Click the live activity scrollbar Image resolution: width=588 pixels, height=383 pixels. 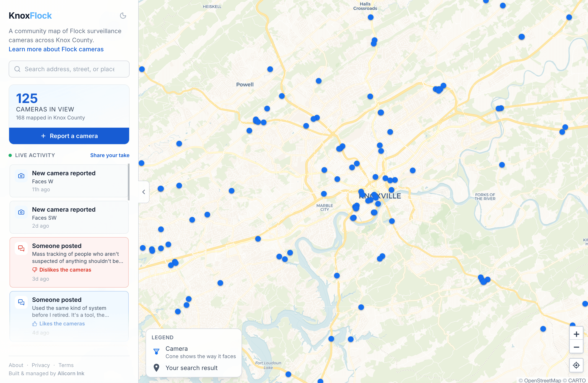tap(129, 182)
